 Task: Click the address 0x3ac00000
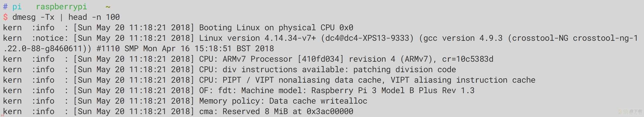[x=330, y=111]
